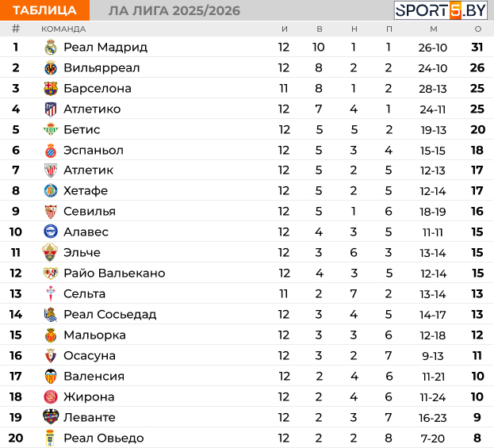Open the Райо Вальекано team link

point(114,274)
